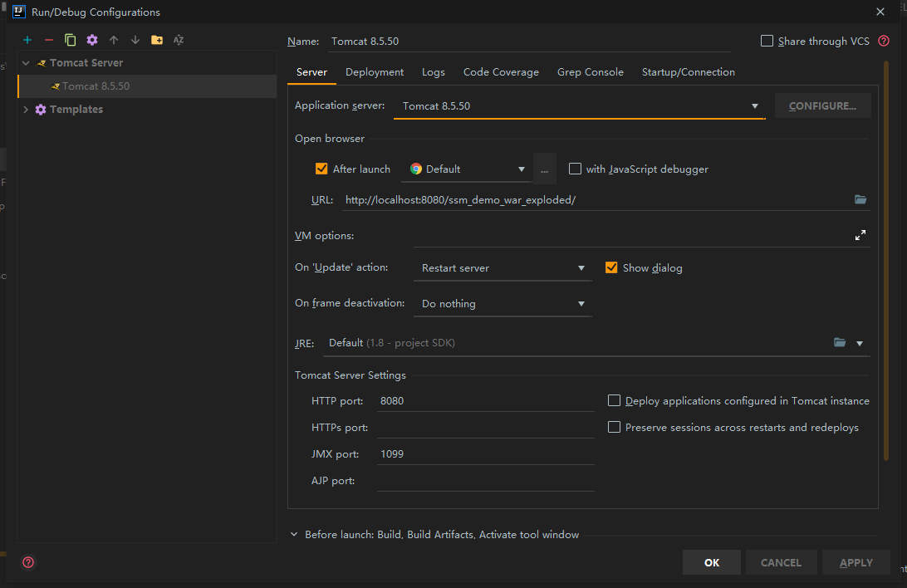Click the CONFIGURE button
Screen dimensions: 907x588
tap(822, 105)
